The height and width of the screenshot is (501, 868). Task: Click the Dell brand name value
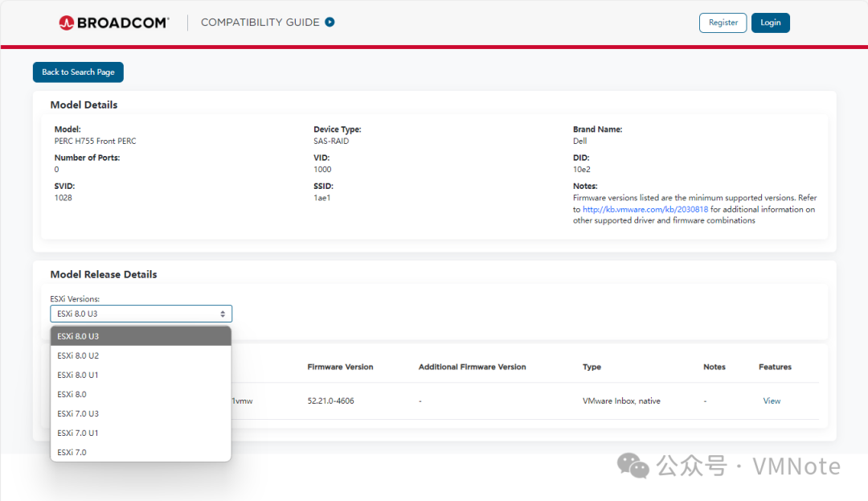(579, 142)
